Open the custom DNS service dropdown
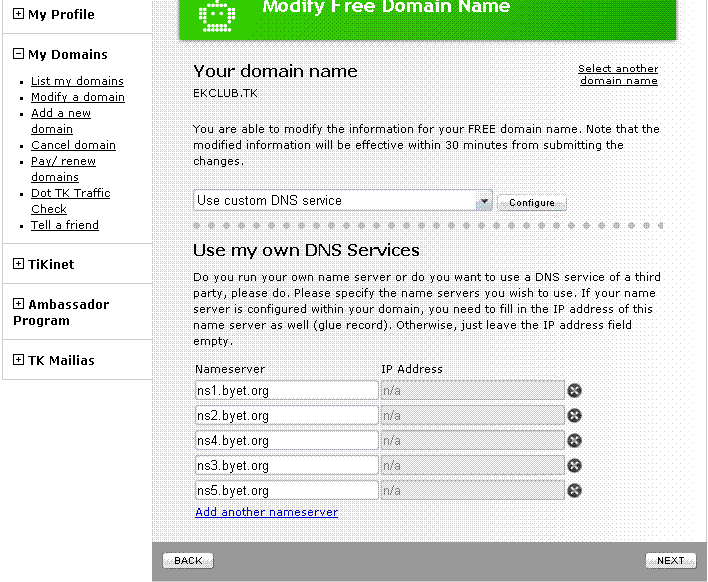The width and height of the screenshot is (708, 582). 484,201
